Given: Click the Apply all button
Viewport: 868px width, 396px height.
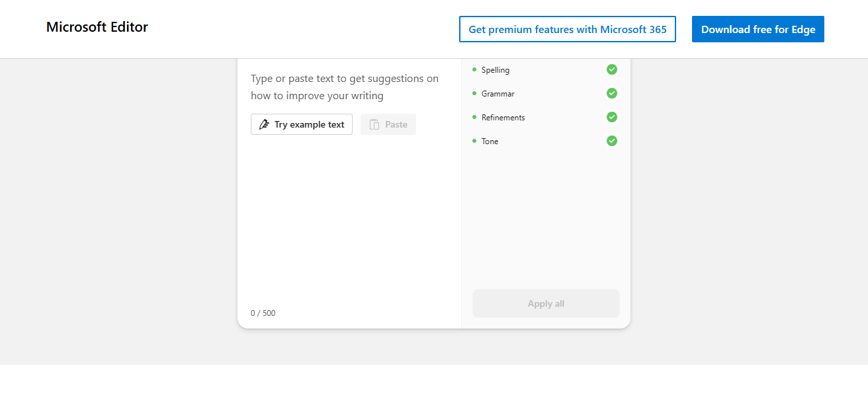Looking at the screenshot, I should (546, 303).
